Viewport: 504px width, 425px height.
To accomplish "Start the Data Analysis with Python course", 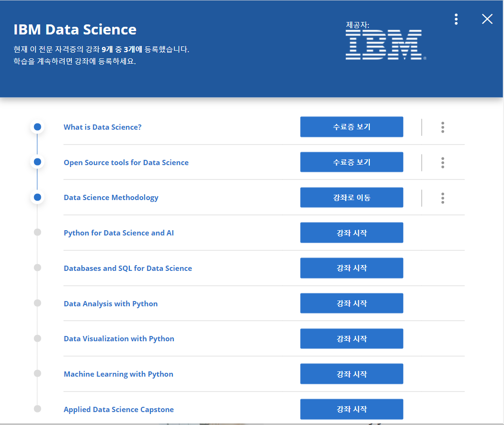I will (x=352, y=303).
